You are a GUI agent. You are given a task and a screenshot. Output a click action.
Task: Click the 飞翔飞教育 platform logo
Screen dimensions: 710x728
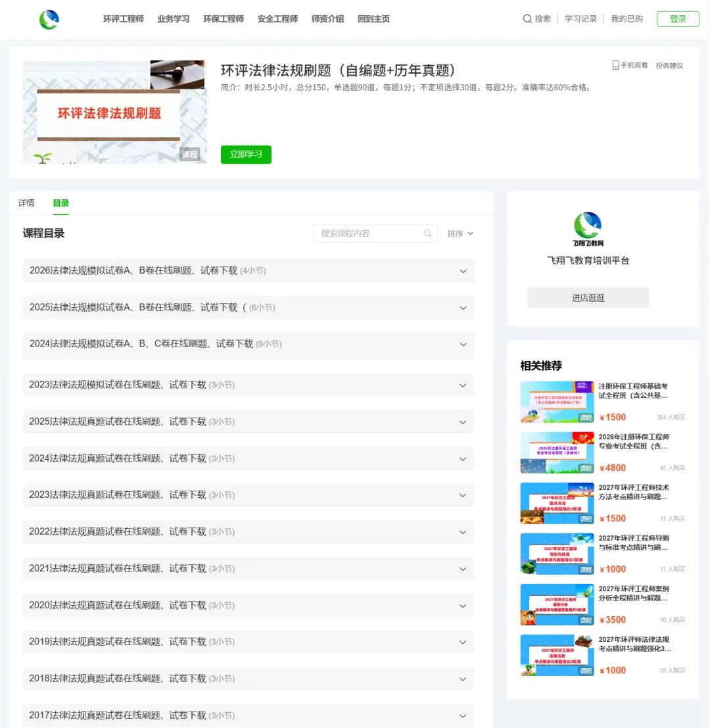coord(588,229)
